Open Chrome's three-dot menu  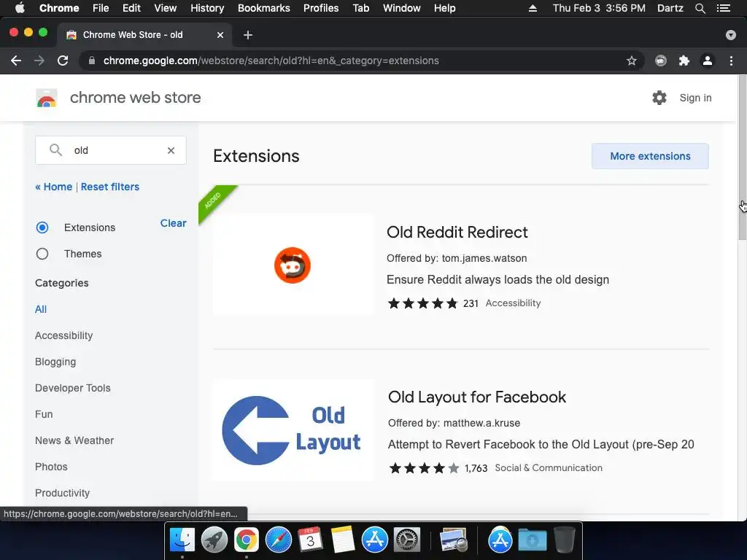(731, 61)
